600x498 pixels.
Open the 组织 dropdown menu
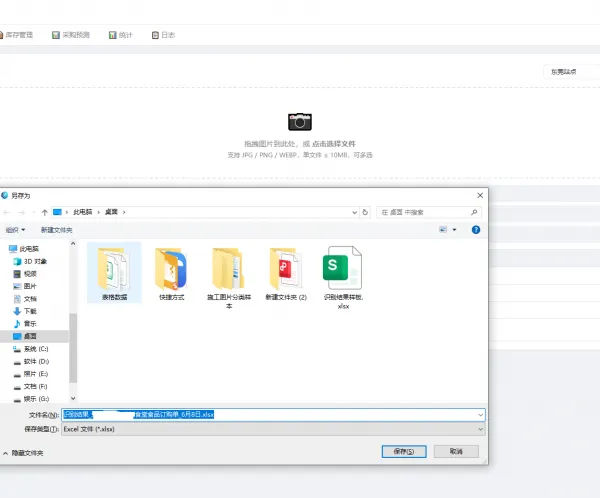15,230
